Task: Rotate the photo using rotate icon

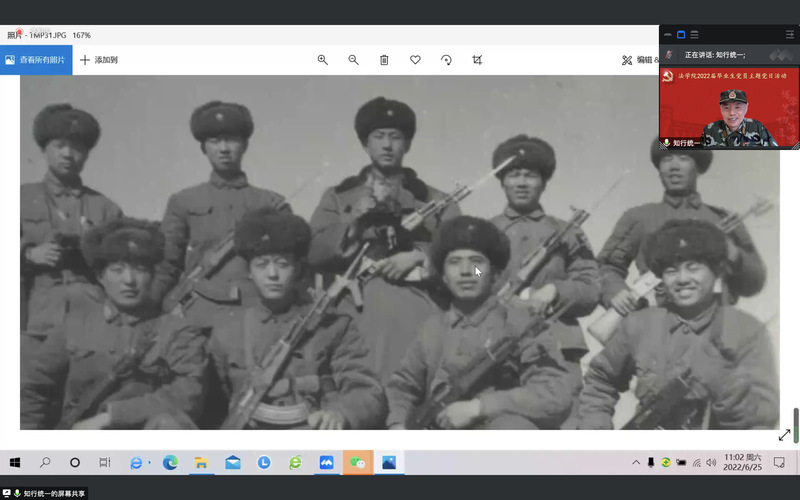Action: click(x=446, y=60)
